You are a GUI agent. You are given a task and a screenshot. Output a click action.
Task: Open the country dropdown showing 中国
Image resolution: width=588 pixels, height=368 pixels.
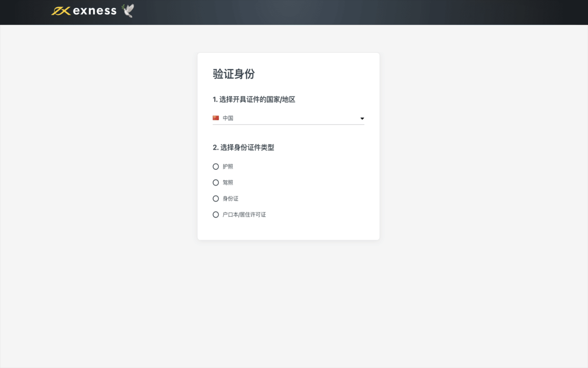288,118
